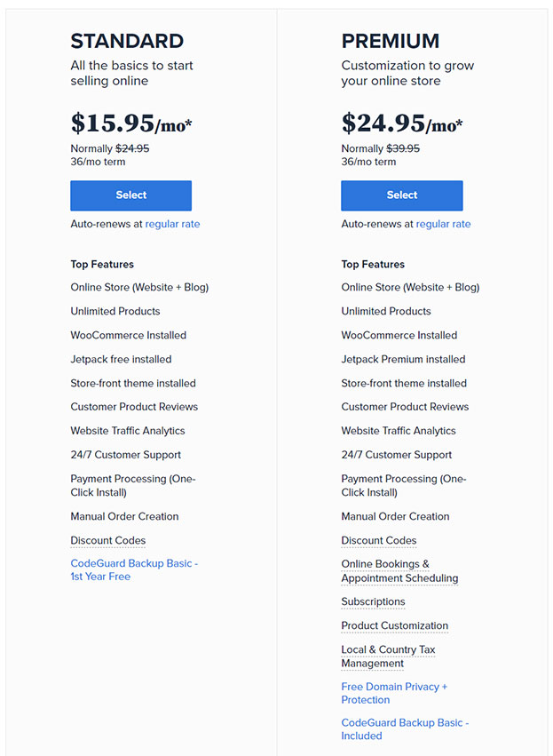
Task: Click the Subscriptions feature tooltip
Action: (373, 601)
